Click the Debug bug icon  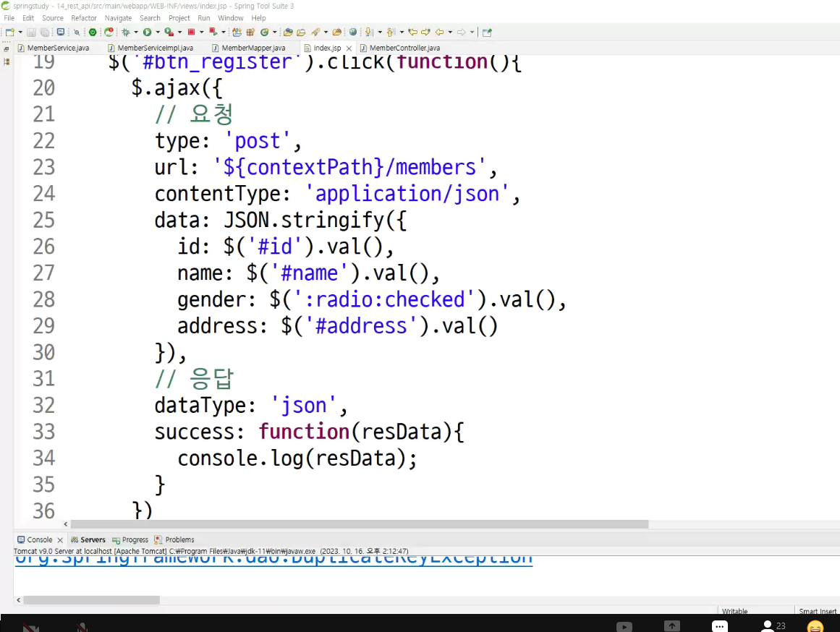(x=126, y=32)
